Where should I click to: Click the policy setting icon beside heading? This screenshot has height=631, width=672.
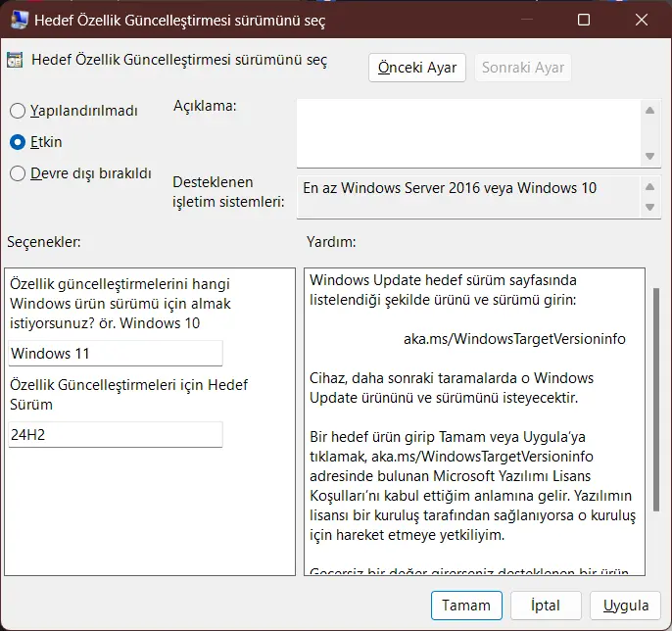(x=15, y=60)
